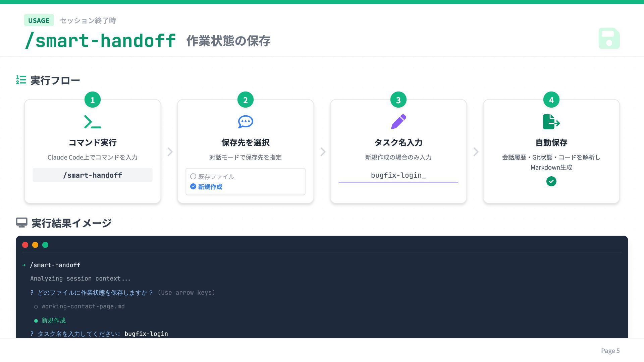Choose working-contact-page.md option in terminal
This screenshot has width=644, height=362.
83,306
